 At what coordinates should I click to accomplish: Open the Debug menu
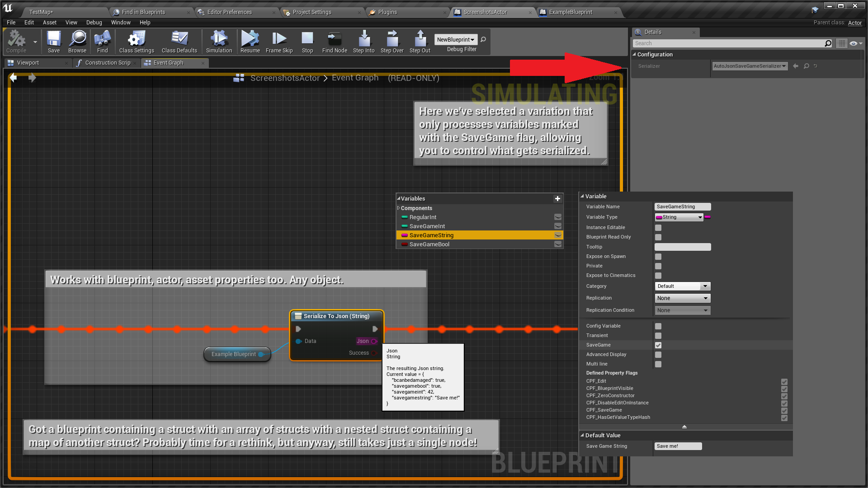(94, 23)
